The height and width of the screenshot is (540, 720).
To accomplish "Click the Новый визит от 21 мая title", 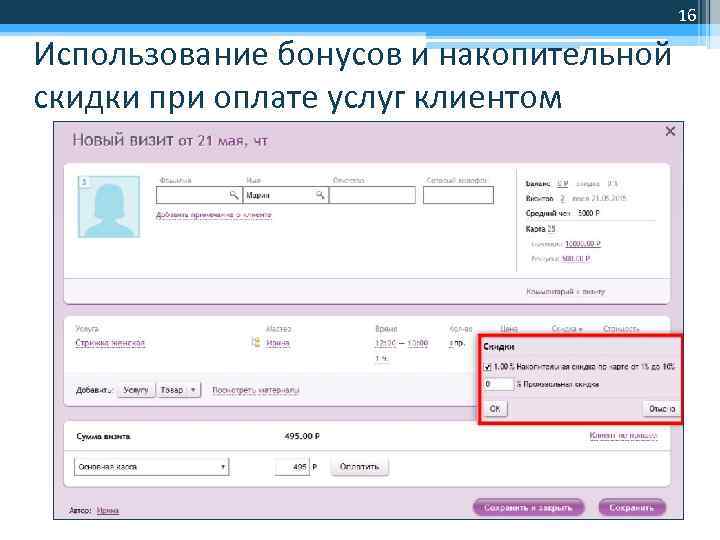I will click(170, 140).
